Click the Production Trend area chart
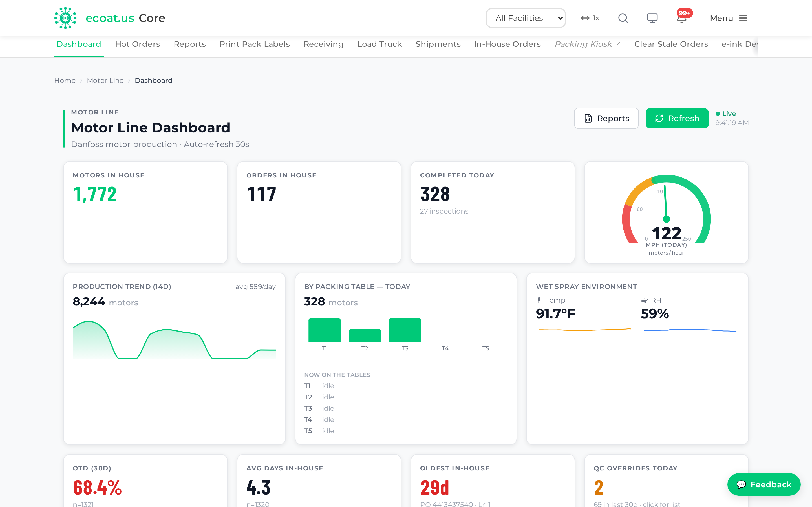This screenshot has height=507, width=812. [175, 339]
